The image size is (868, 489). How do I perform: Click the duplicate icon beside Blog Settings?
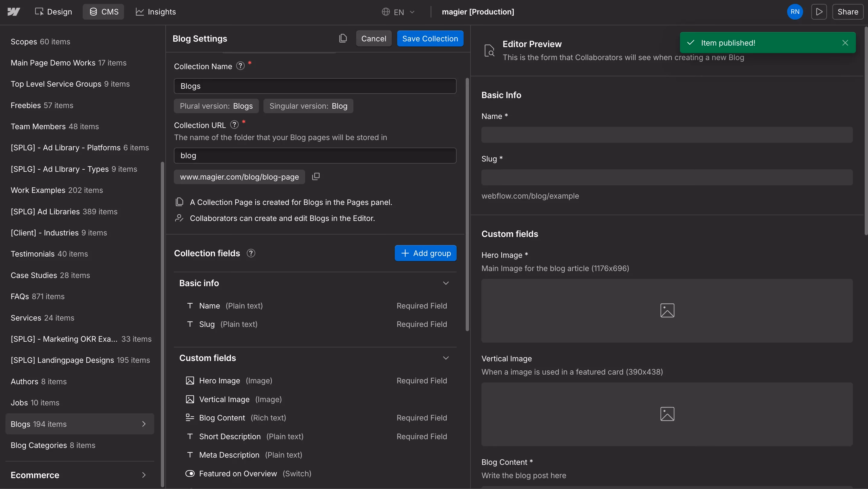click(343, 38)
